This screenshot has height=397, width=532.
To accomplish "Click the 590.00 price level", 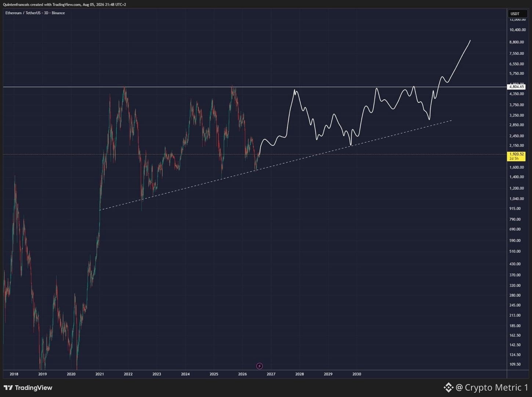I will coord(515,241).
